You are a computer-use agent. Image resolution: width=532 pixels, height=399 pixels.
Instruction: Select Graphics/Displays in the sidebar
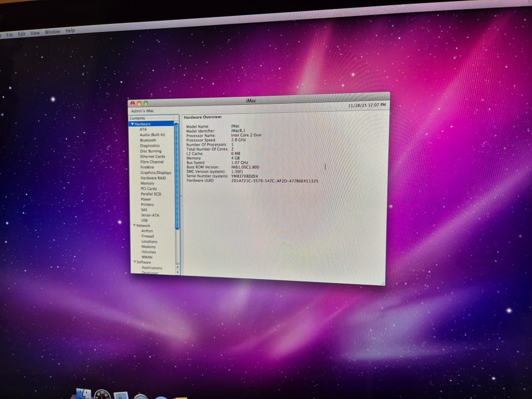pyautogui.click(x=156, y=173)
